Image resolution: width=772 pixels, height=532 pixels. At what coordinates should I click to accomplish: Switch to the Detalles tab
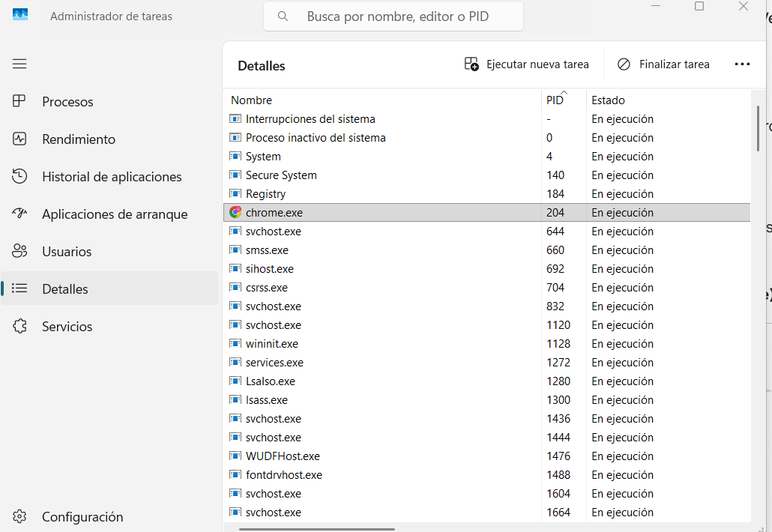(64, 288)
